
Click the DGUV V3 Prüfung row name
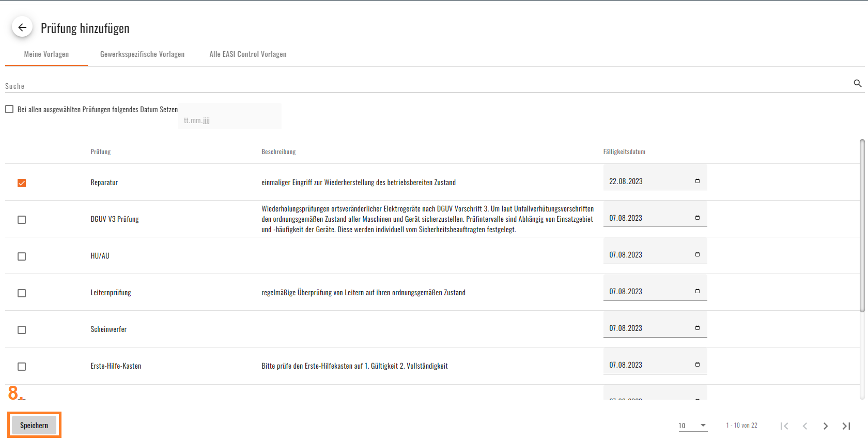tap(115, 219)
